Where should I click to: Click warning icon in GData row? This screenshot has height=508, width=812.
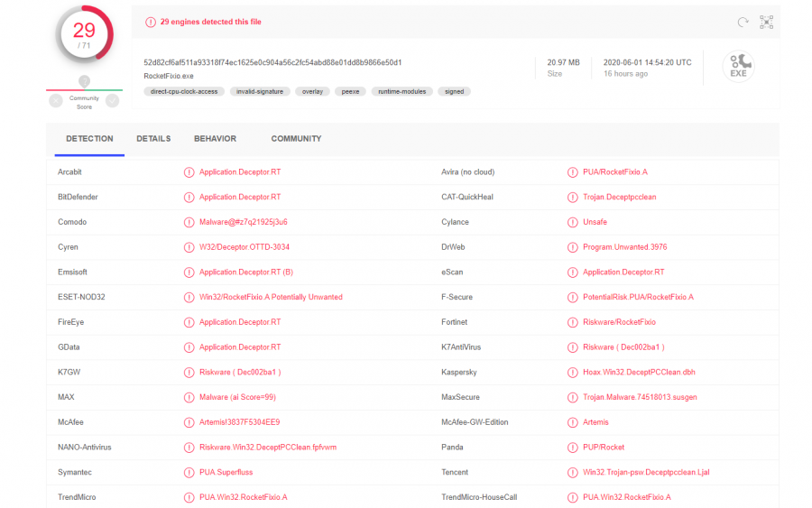pyautogui.click(x=189, y=347)
